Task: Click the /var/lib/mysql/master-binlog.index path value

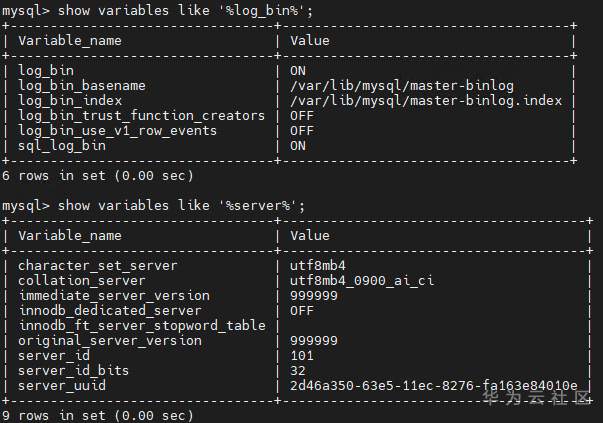Action: 427,101
